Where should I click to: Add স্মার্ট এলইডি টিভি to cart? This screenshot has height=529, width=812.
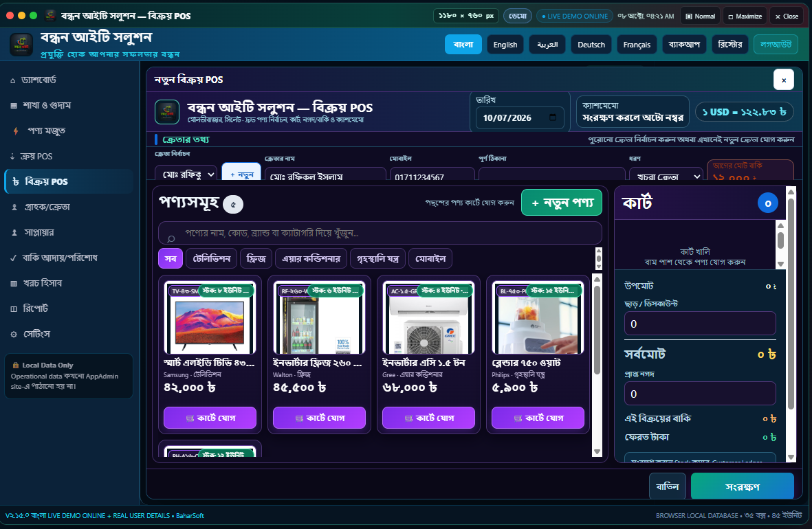tap(210, 418)
